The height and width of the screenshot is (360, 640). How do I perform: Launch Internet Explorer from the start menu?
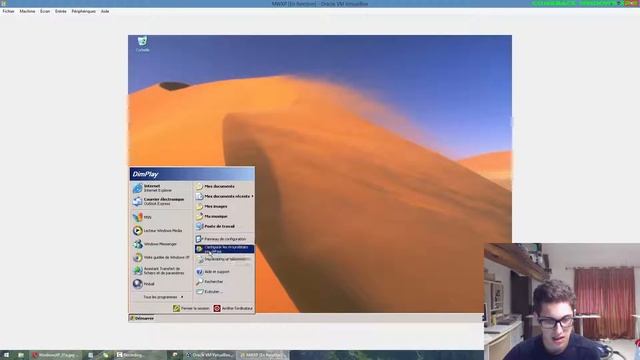pos(162,188)
